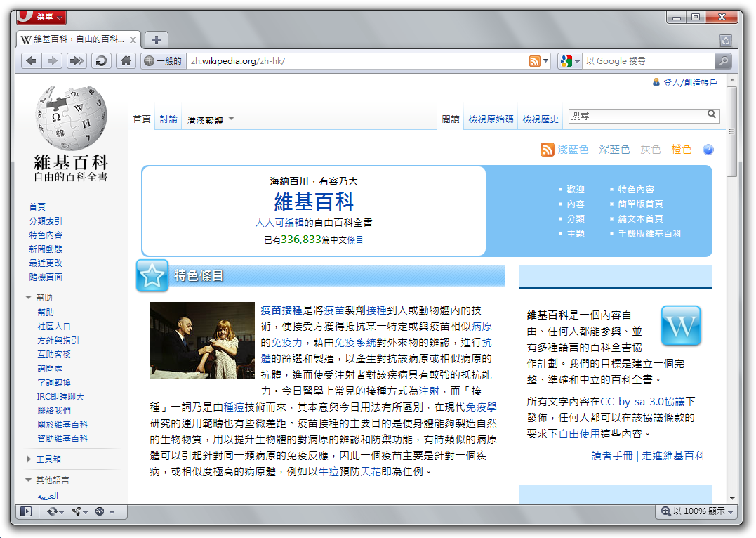Click the RSS feed icon in address bar

pos(535,61)
